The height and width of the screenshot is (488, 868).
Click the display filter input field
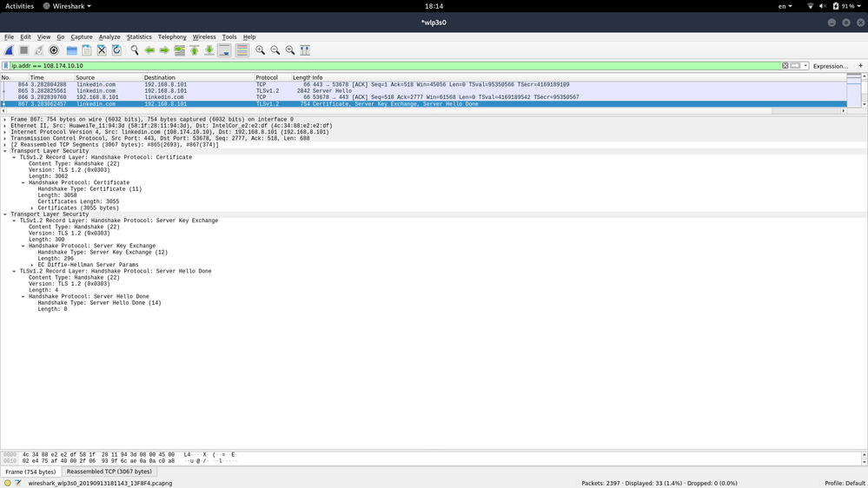click(391, 66)
